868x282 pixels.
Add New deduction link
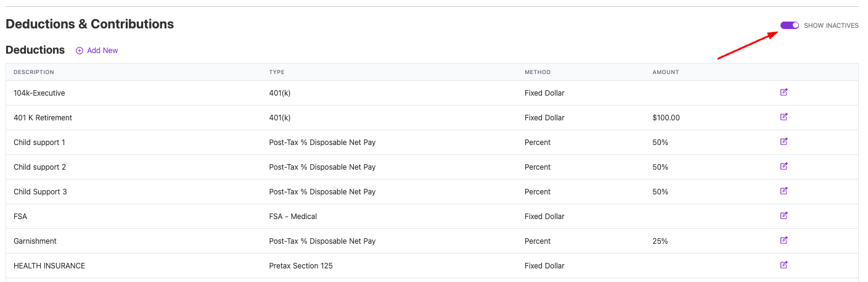click(x=97, y=51)
